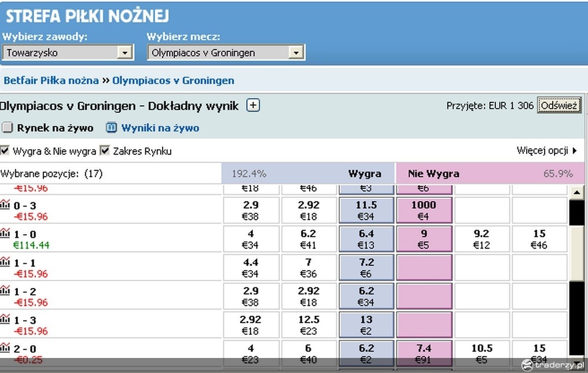Click the scrollbar up arrow in the odds list
The width and height of the screenshot is (588, 373).
[576, 193]
